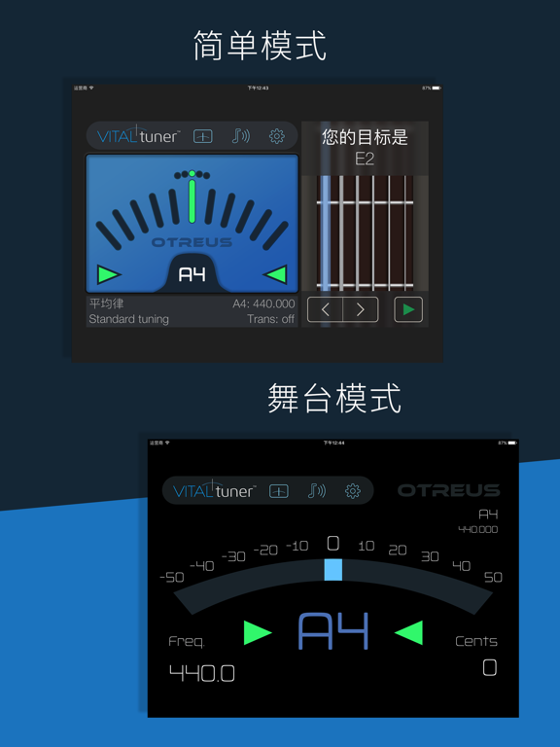
Task: Select next target string with right chevron
Action: [x=361, y=309]
